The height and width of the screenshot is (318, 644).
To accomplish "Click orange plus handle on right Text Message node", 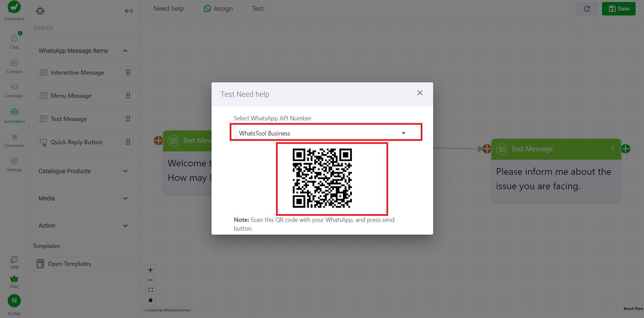I will tap(487, 149).
